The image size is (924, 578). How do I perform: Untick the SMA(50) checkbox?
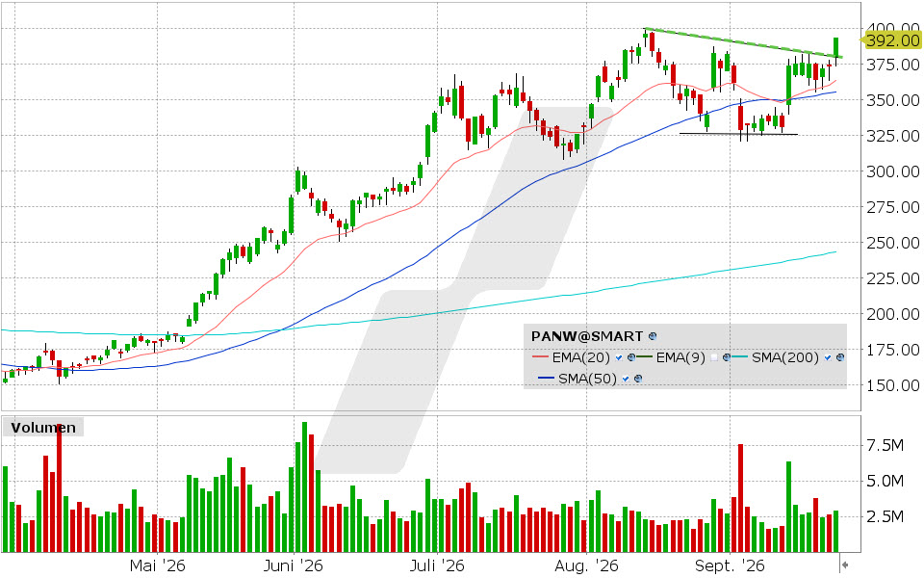tap(626, 379)
